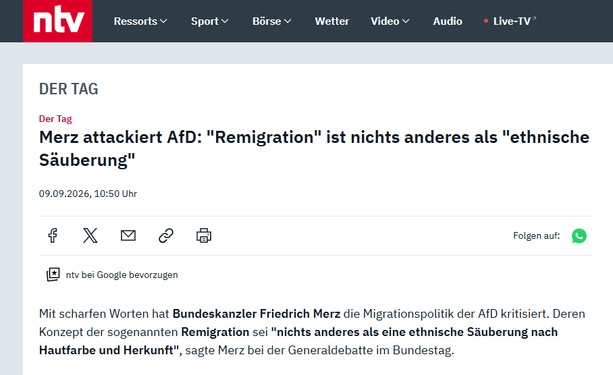Screen dimensions: 613x375
Task: Click the Merz attackiert AfD headline
Action: [x=314, y=149]
